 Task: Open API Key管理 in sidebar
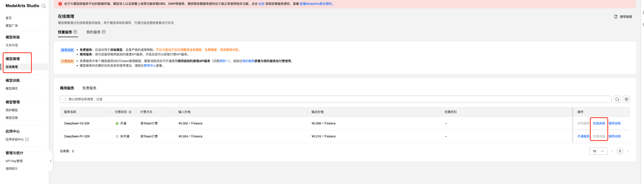click(14, 161)
